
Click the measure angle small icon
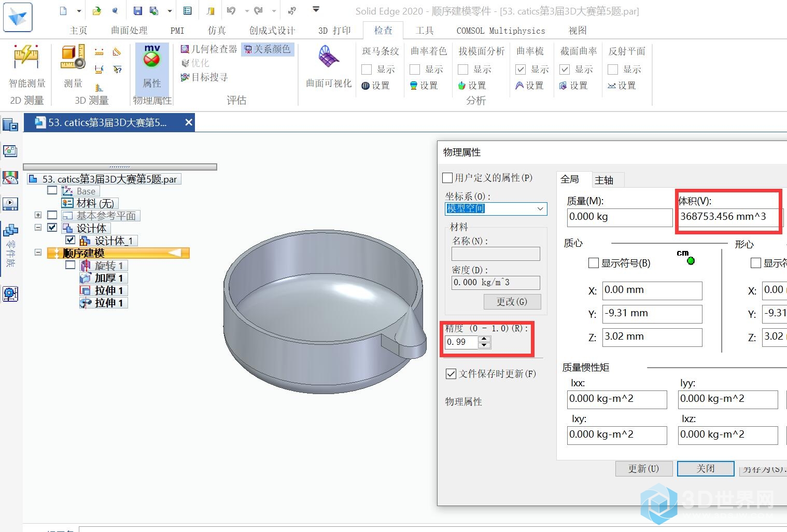click(117, 52)
